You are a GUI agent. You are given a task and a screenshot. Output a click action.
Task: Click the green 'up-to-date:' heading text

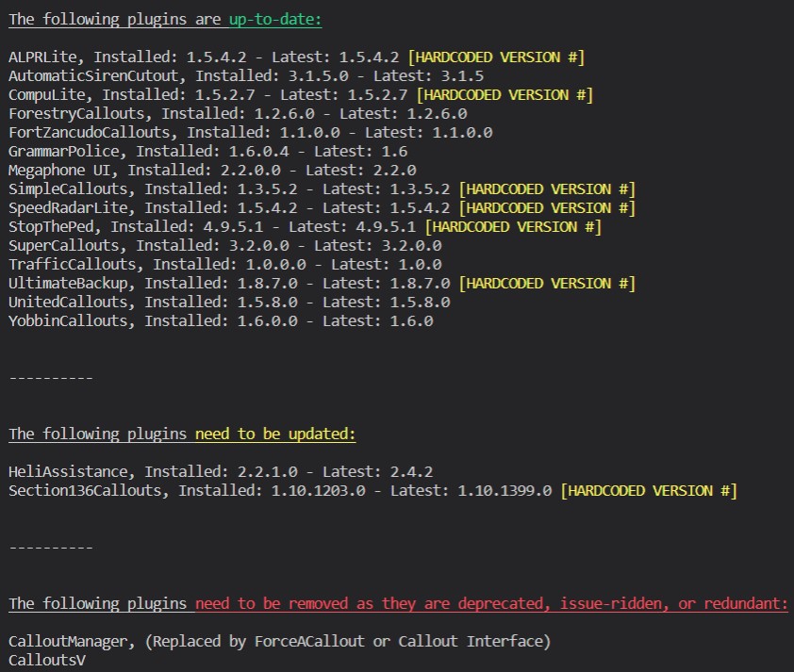(275, 20)
